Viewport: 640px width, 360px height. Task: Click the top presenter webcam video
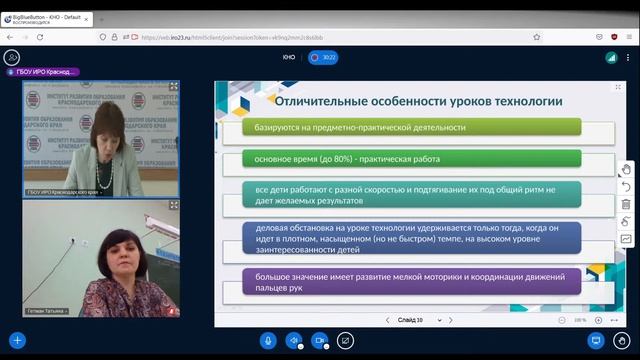(101, 139)
